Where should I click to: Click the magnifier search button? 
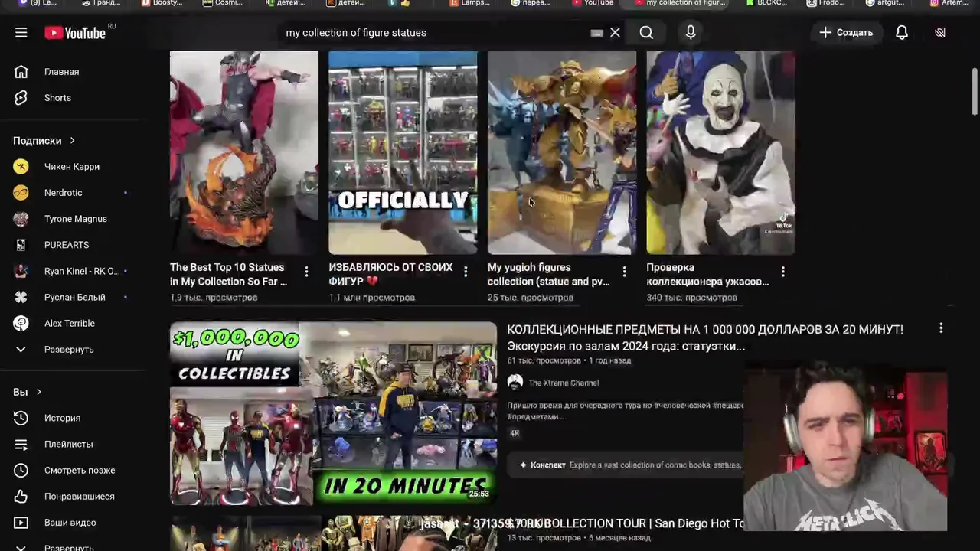646,33
